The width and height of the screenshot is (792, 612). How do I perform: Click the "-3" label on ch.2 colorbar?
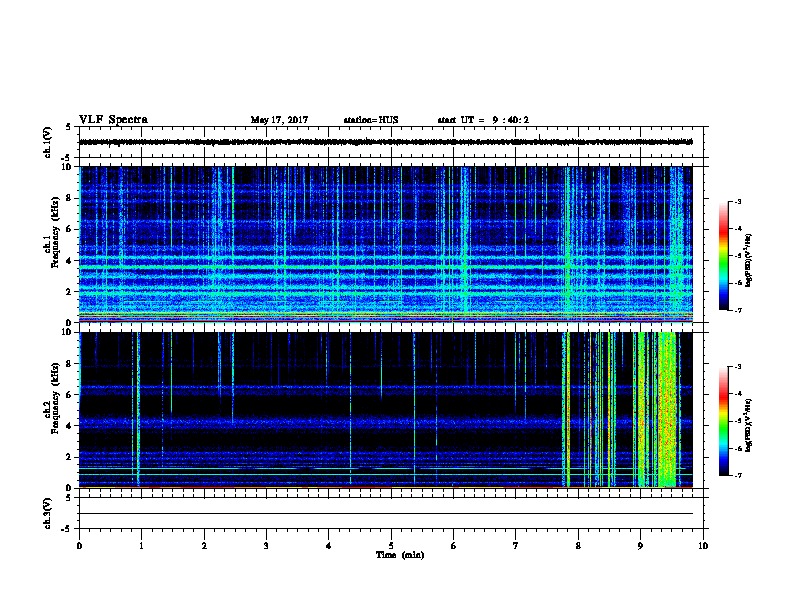pos(738,367)
